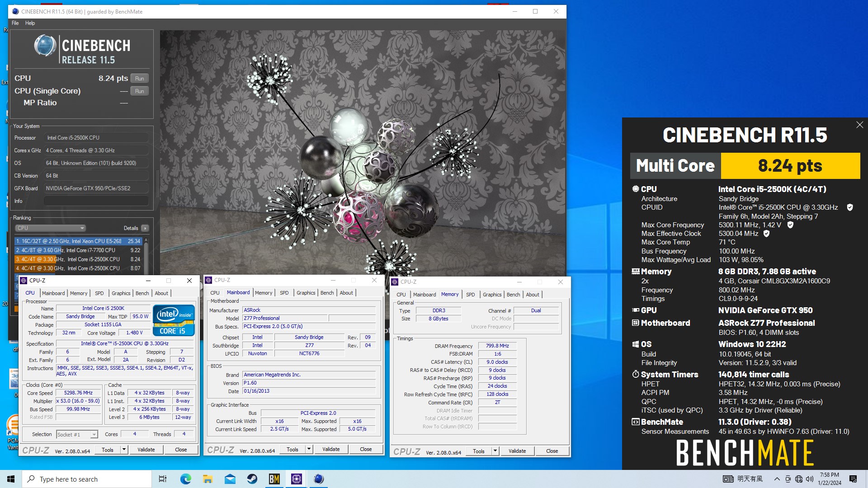Select ranking entry Core i7-7700 9.22
Image resolution: width=868 pixels, height=488 pixels.
point(78,250)
